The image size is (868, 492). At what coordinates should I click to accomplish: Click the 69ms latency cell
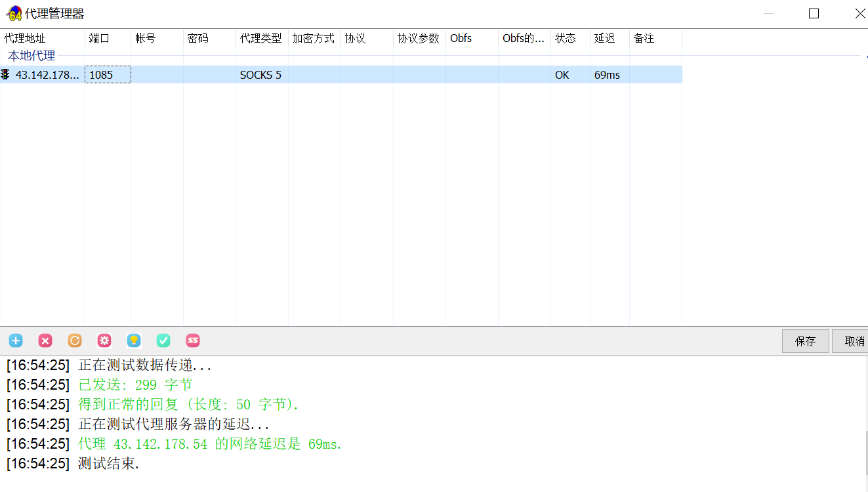(x=610, y=75)
